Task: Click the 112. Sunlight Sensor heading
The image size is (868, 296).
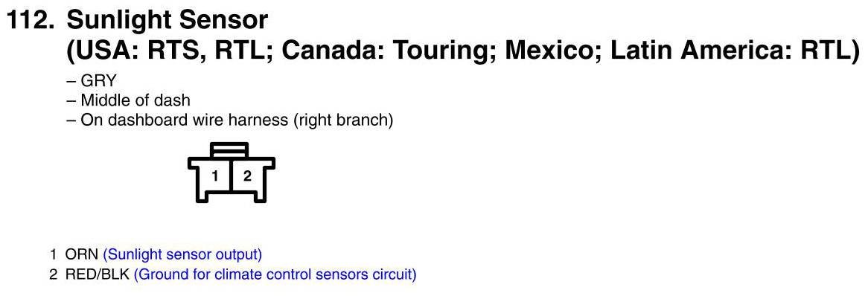Action: [138, 21]
